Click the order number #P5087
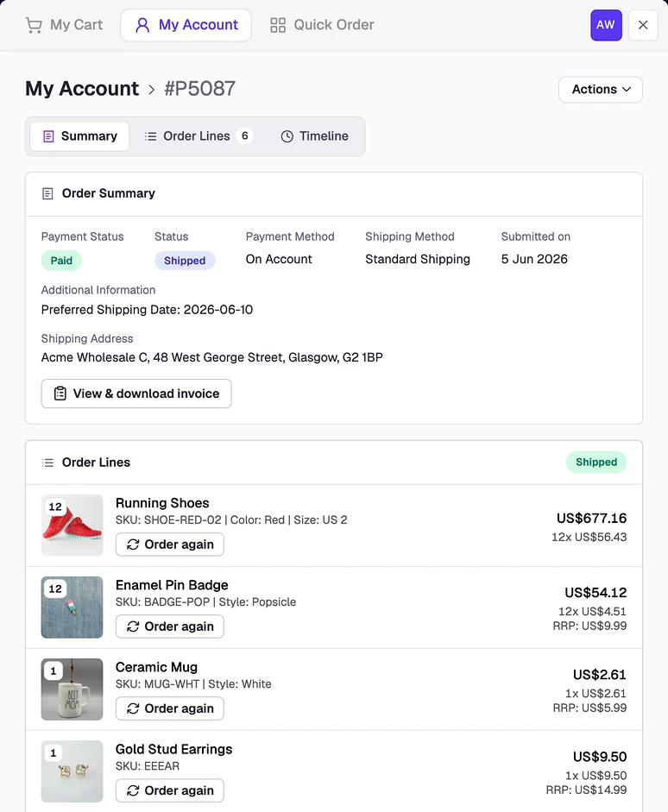The width and height of the screenshot is (668, 812). (x=200, y=89)
